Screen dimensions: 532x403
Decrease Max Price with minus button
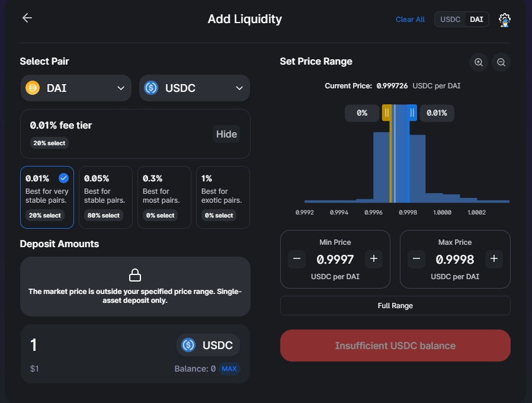point(416,259)
